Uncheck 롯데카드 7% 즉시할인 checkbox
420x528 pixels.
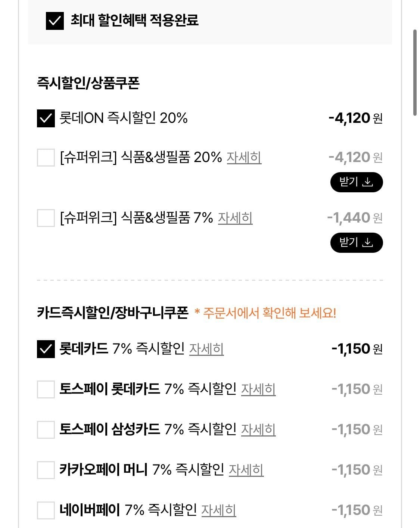tap(46, 349)
